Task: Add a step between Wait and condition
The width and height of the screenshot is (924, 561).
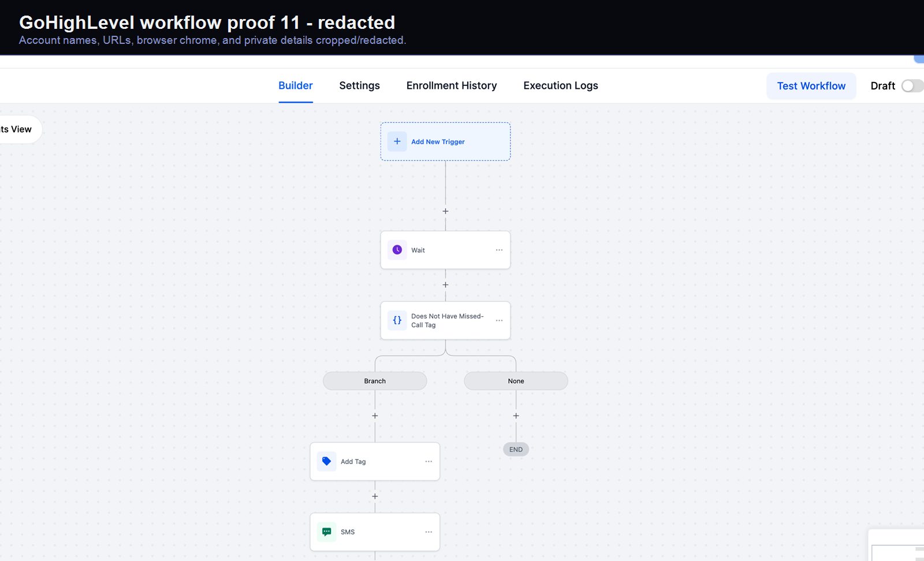Action: click(x=445, y=285)
